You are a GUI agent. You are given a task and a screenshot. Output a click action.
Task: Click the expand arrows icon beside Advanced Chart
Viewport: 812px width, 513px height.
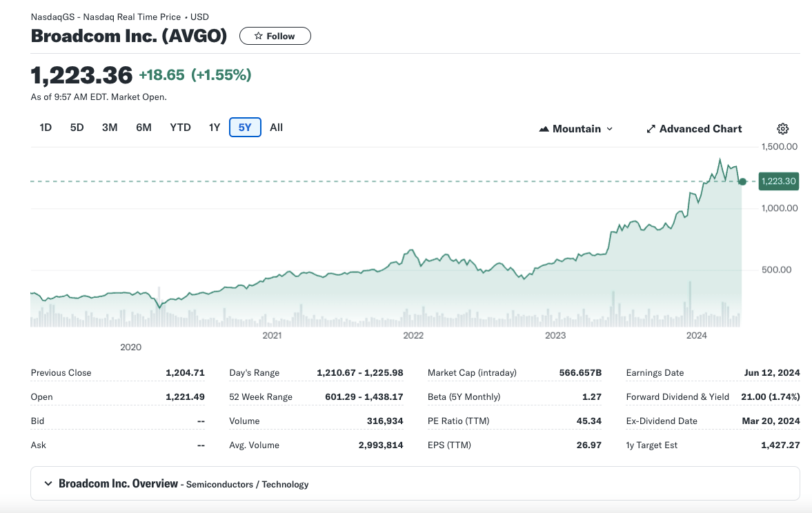(651, 129)
